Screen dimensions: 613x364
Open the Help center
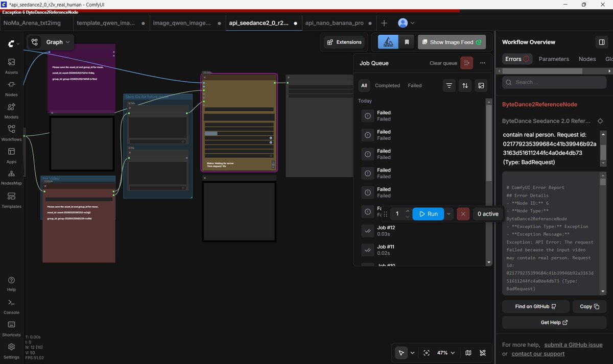point(11,283)
